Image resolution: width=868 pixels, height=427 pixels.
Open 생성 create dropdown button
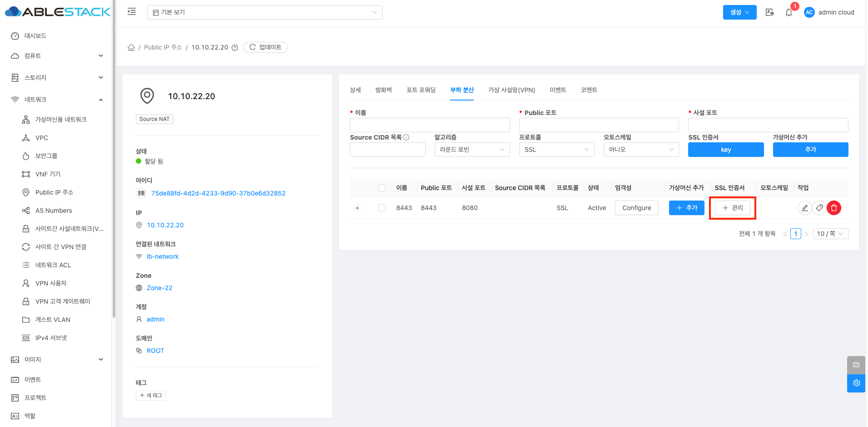pos(739,12)
